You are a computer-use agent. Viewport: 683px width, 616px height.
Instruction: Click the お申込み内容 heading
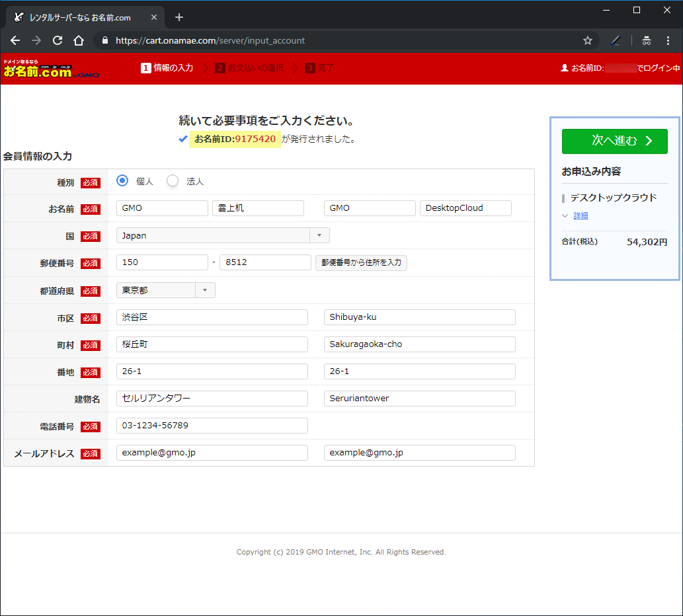(591, 172)
